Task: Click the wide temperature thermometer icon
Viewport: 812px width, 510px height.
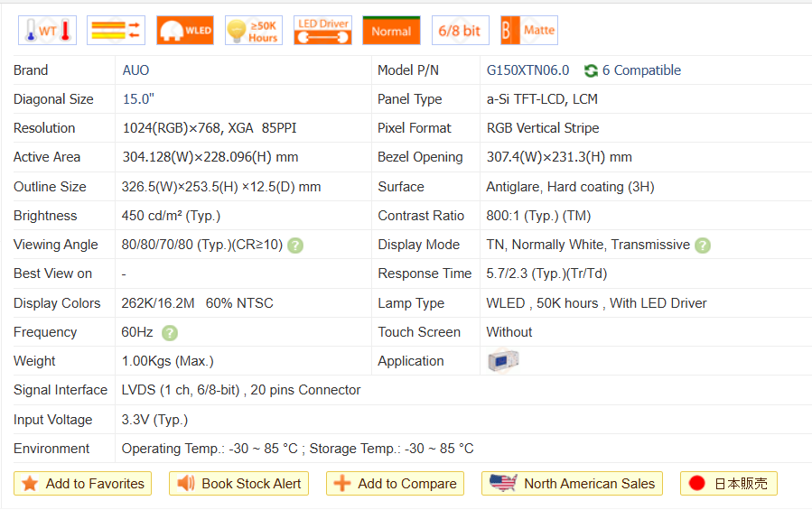Action: coord(47,31)
